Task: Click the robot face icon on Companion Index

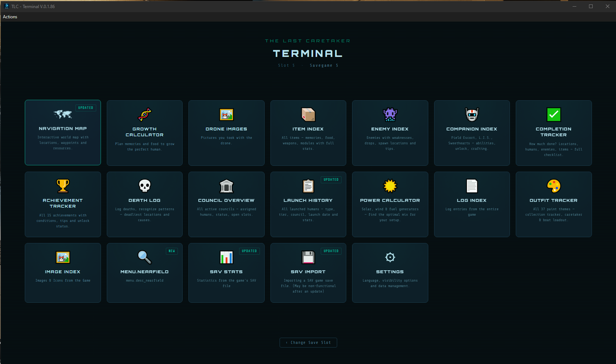Action: click(472, 114)
